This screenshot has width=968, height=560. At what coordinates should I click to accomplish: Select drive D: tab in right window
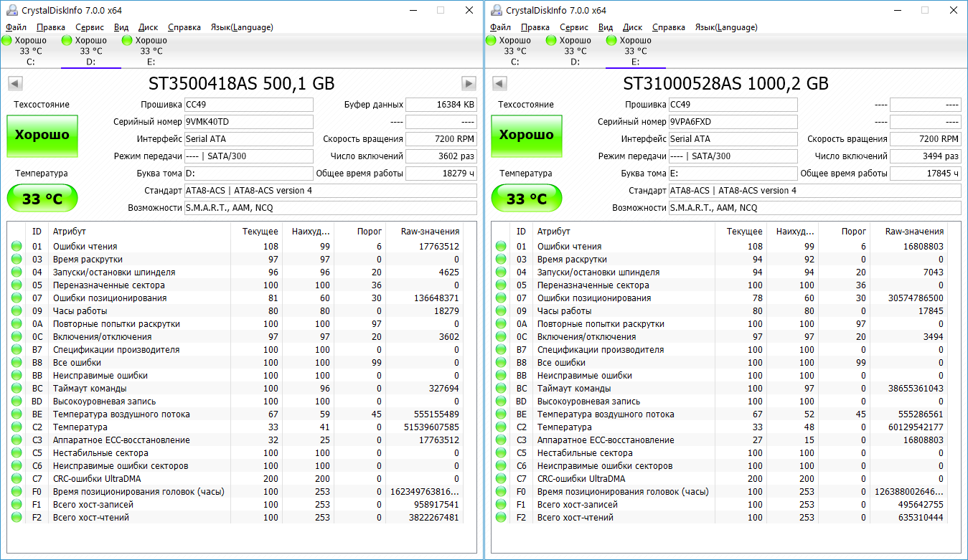tap(575, 50)
